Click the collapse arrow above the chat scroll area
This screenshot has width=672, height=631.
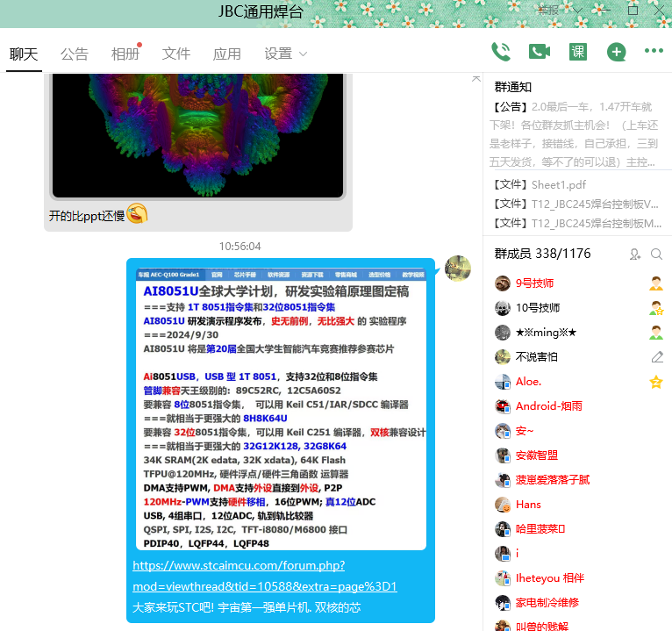(475, 79)
